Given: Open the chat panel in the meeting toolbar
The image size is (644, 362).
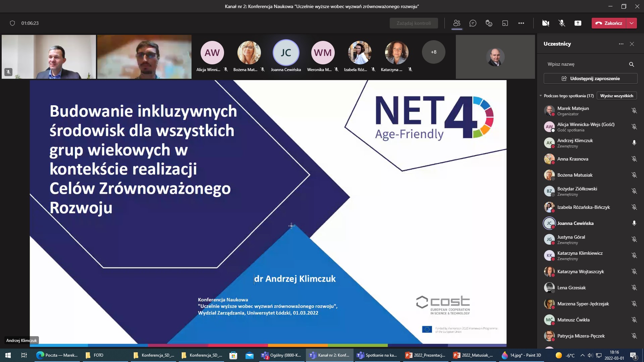Looking at the screenshot, I should 473,23.
